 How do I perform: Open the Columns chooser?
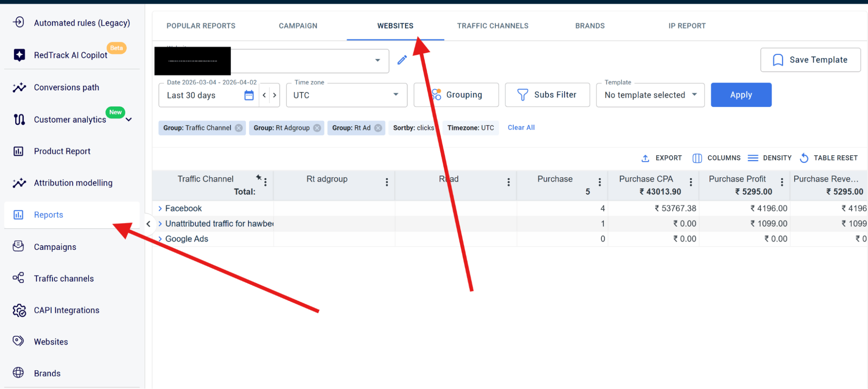click(716, 158)
